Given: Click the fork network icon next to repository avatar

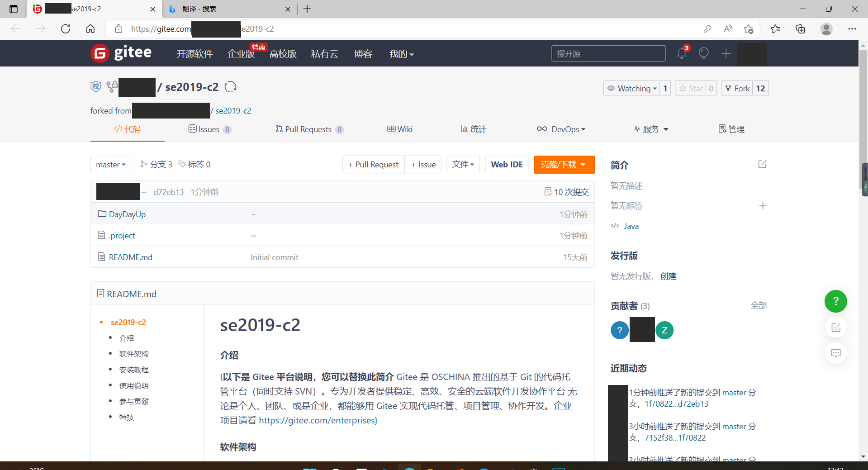Looking at the screenshot, I should 112,86.
